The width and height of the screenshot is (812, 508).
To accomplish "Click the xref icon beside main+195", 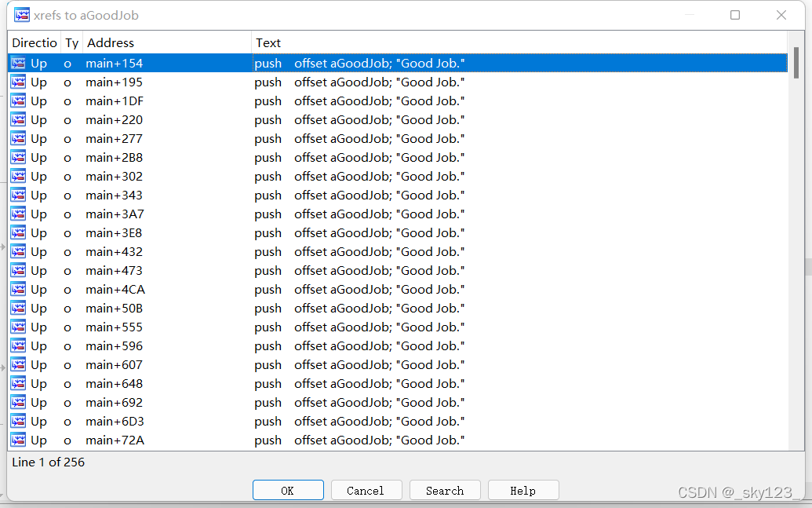I will tap(18, 82).
